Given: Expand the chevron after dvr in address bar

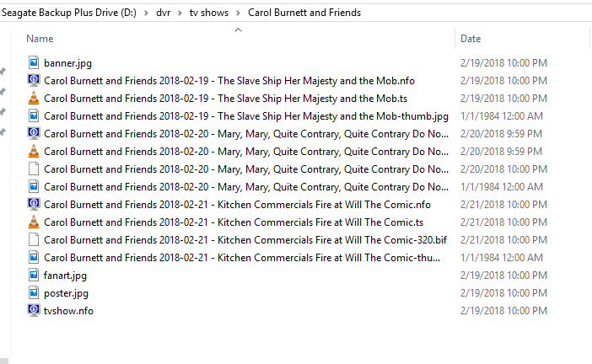Looking at the screenshot, I should (180, 13).
